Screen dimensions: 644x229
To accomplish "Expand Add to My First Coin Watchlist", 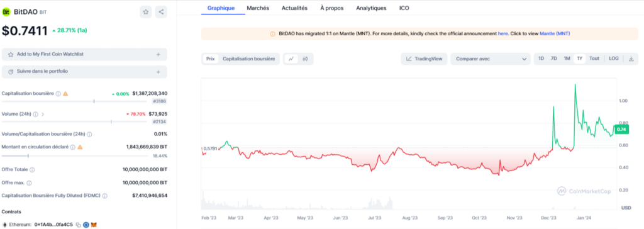I will coord(84,54).
